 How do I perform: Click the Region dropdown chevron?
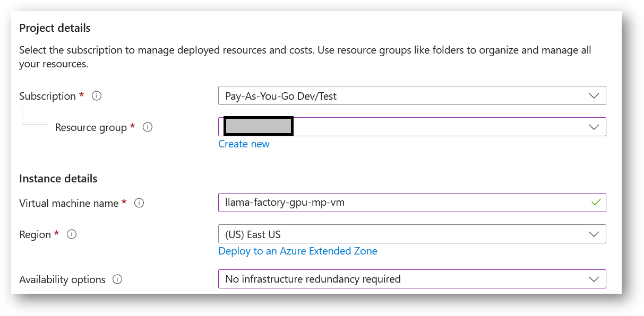[594, 234]
